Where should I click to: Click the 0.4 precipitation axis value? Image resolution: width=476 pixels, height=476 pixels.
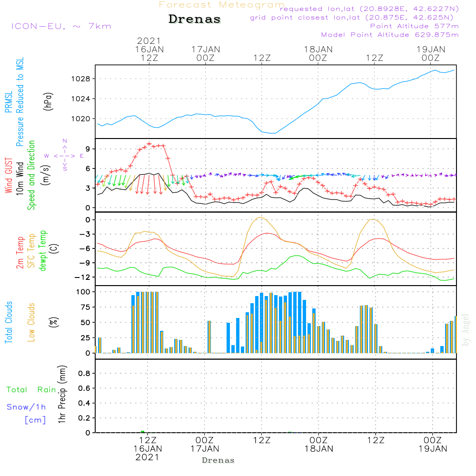click(84, 403)
